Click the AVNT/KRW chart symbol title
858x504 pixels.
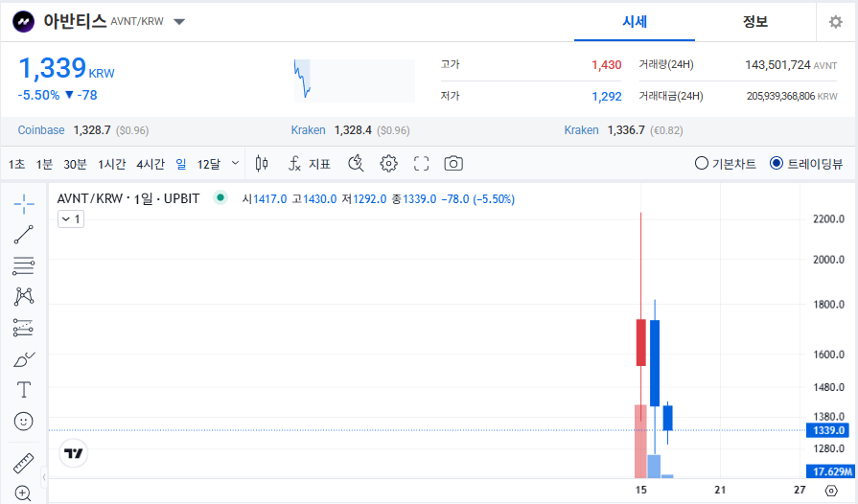[x=128, y=198]
